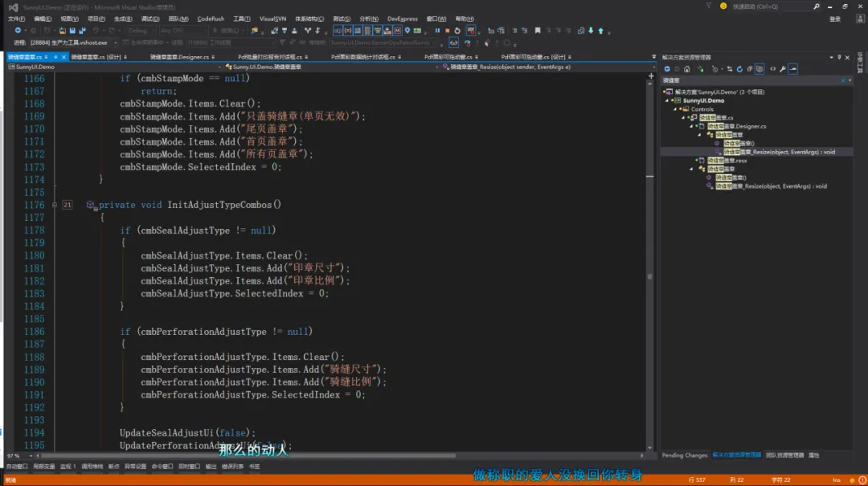Viewport: 868px width, 486px height.
Task: Click the notifications filter funnel icon in the title bar
Action: (x=709, y=6)
